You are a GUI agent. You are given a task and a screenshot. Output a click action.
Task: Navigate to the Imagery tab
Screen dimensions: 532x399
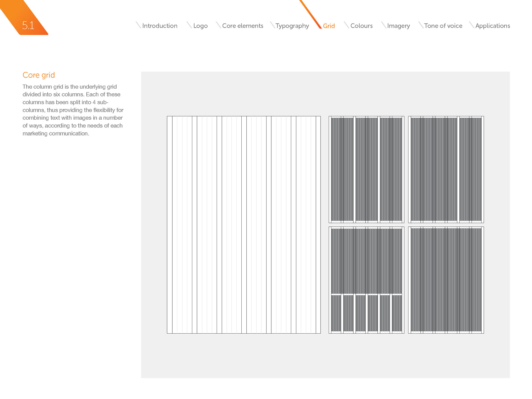[398, 26]
